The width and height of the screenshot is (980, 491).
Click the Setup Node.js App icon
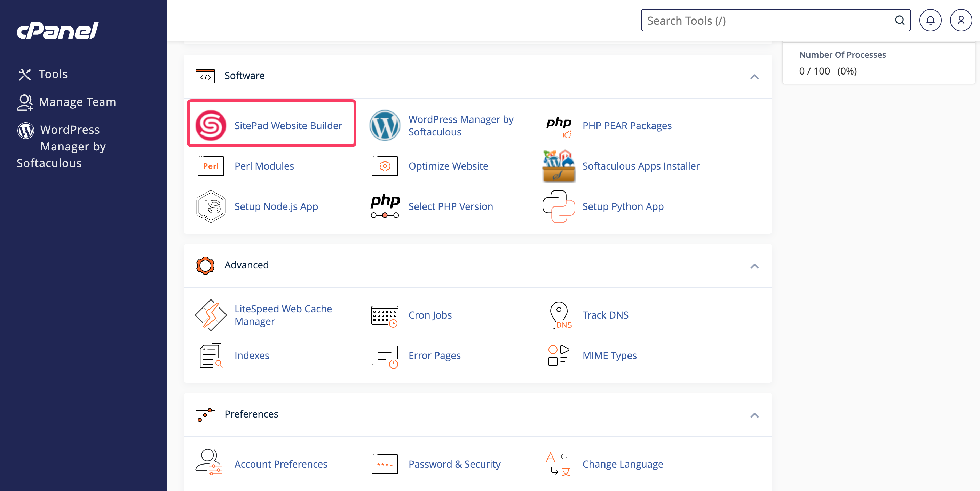pos(211,206)
